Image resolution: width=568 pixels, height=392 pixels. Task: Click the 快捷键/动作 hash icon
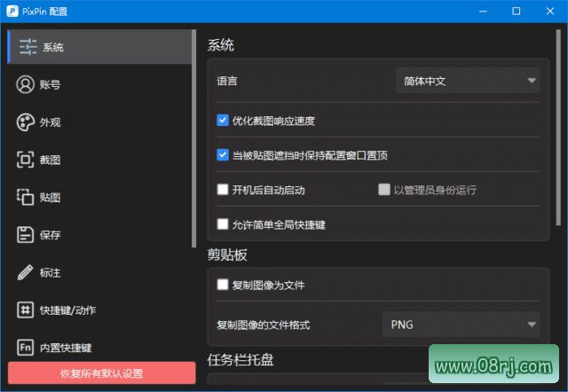pos(25,310)
